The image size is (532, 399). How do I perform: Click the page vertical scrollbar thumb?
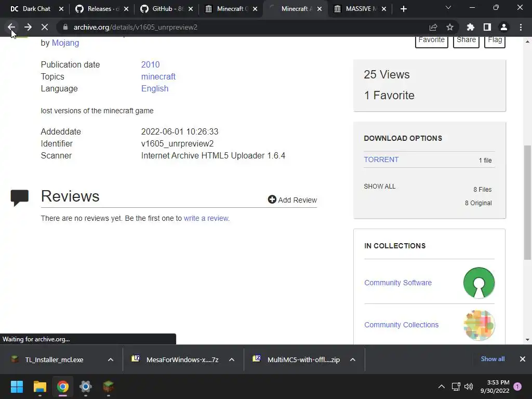tap(527, 202)
